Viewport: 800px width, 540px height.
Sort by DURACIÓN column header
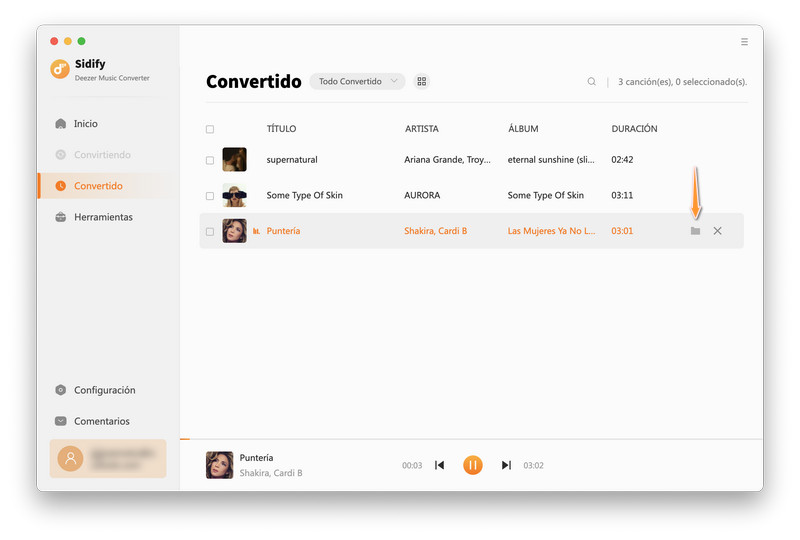(634, 129)
